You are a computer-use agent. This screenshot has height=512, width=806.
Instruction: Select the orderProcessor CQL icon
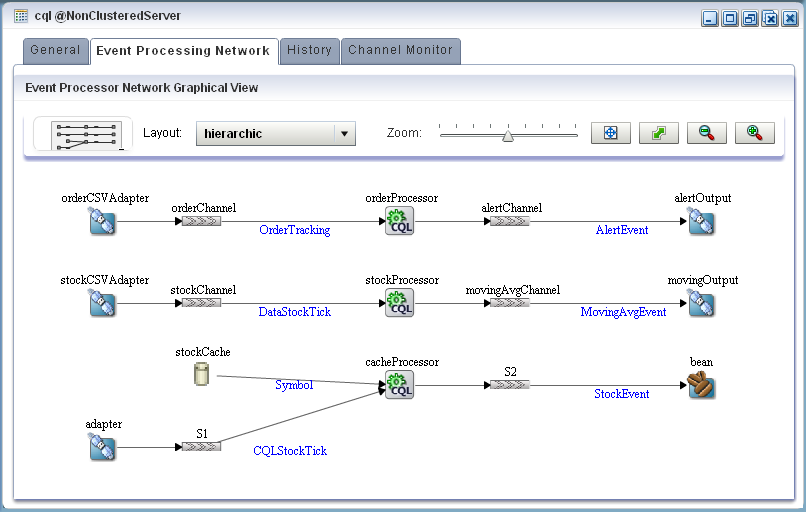[399, 221]
